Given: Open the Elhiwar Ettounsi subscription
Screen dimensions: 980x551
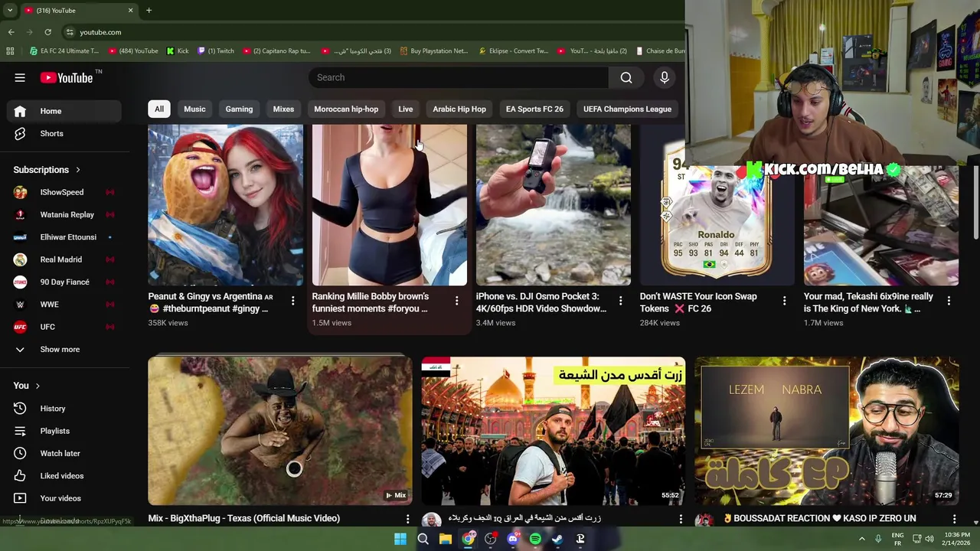Looking at the screenshot, I should pos(66,237).
